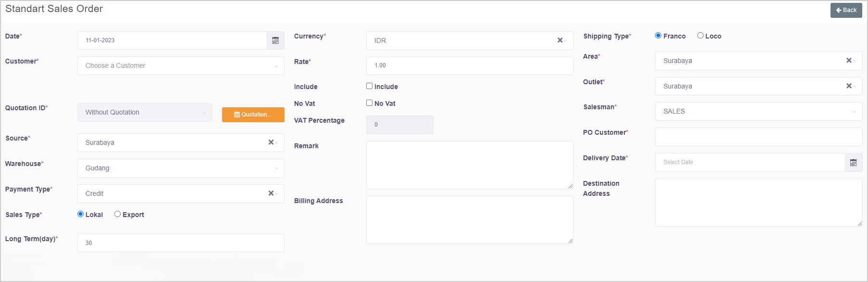
Task: Clear the IDR currency selection
Action: 559,40
